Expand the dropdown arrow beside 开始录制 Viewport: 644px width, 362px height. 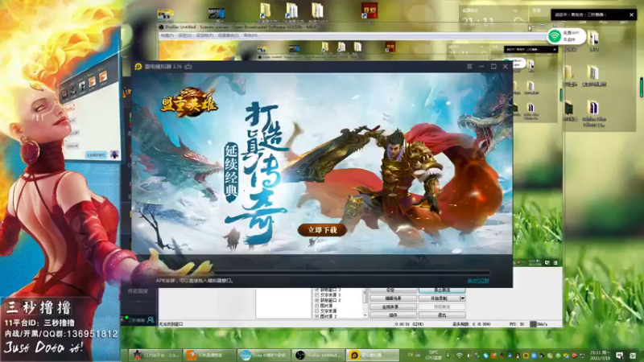click(x=462, y=298)
